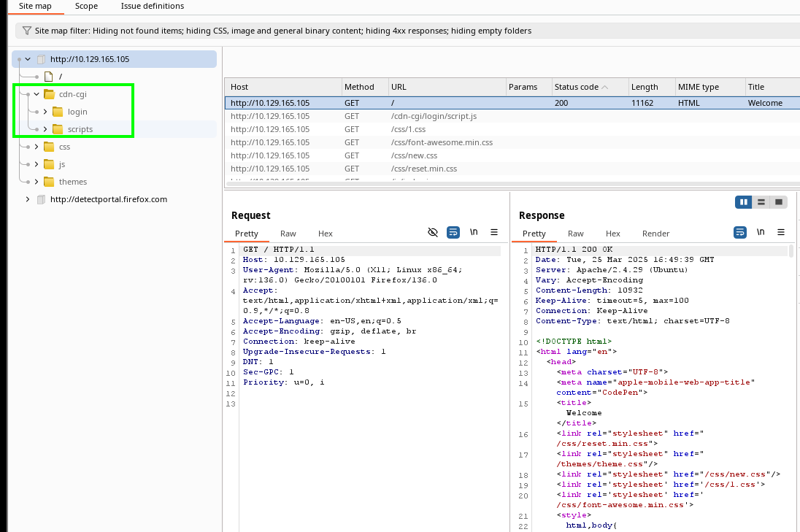Sort table by Length column header
The image size is (800, 532).
tap(652, 88)
